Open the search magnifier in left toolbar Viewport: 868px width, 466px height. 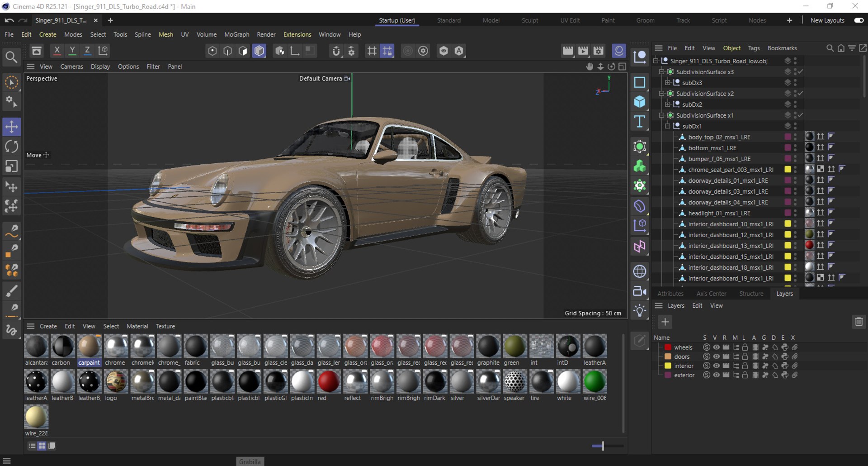11,57
